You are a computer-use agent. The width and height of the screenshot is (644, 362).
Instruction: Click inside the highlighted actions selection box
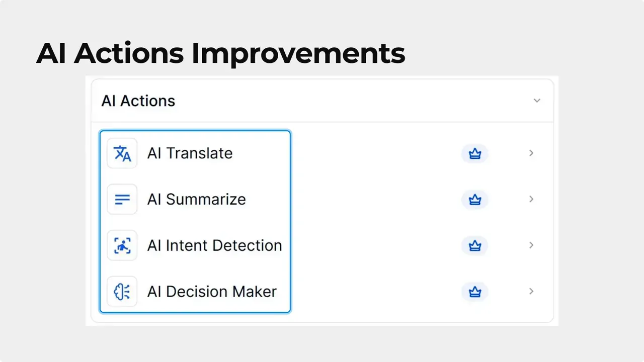[195, 221]
